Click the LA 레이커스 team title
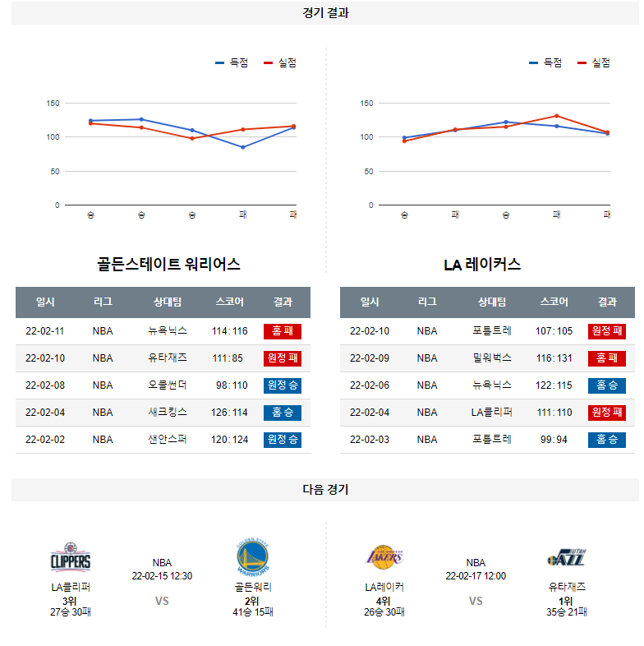Screen dimensions: 644x646 482,264
